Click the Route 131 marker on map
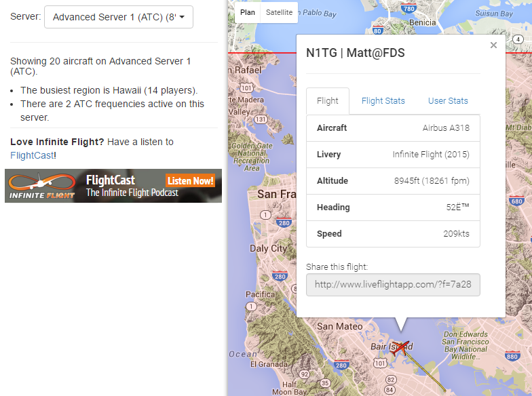This screenshot has height=396, width=532. pos(261,119)
